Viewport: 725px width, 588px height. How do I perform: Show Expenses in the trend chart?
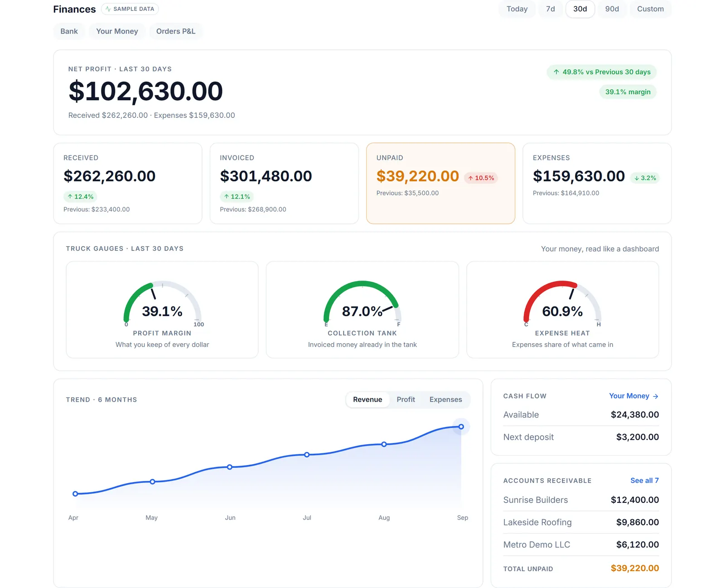pyautogui.click(x=446, y=399)
